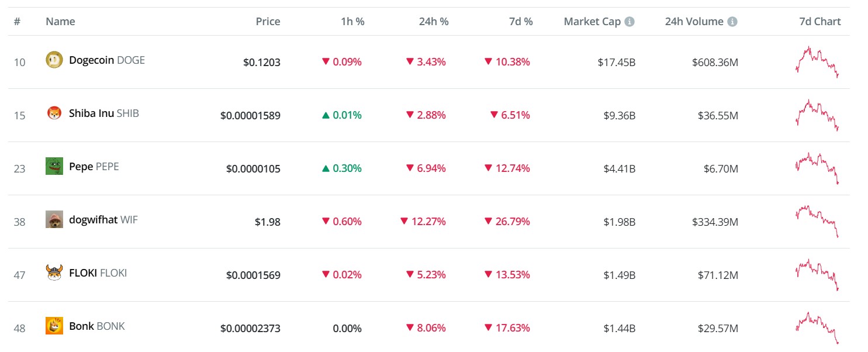Open the dogwifhat WIF name link
This screenshot has width=868, height=352.
pos(103,220)
